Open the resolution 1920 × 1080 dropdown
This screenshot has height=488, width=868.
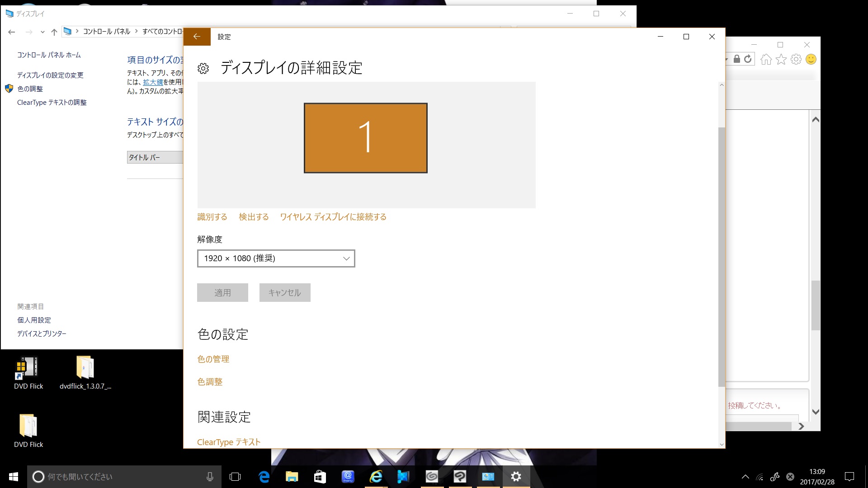coord(276,258)
